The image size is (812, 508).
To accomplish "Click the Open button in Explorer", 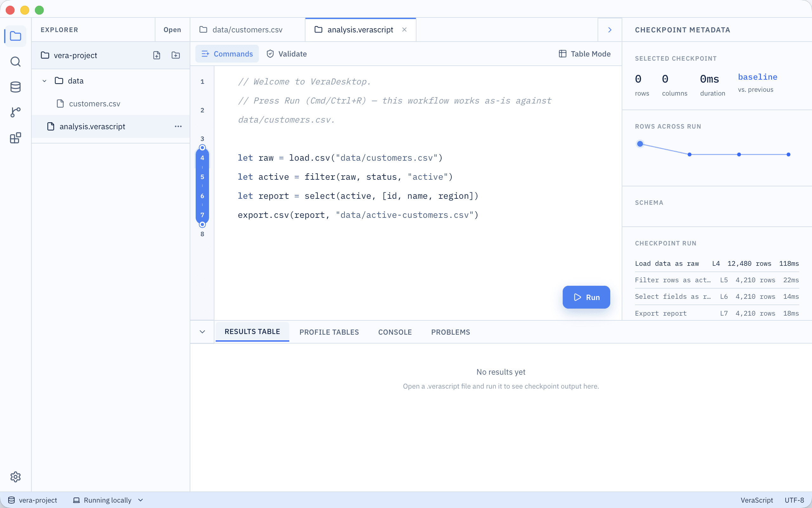I will (172, 30).
